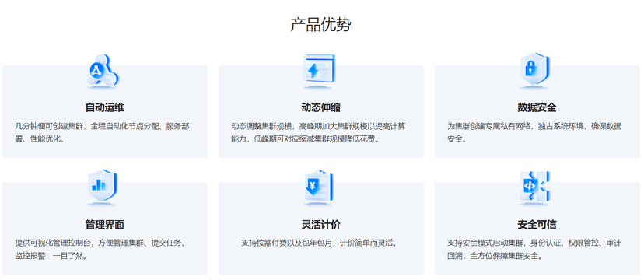Click description starting 支持安全模式启动集群
The width and height of the screenshot is (644, 280).
[x=534, y=249]
